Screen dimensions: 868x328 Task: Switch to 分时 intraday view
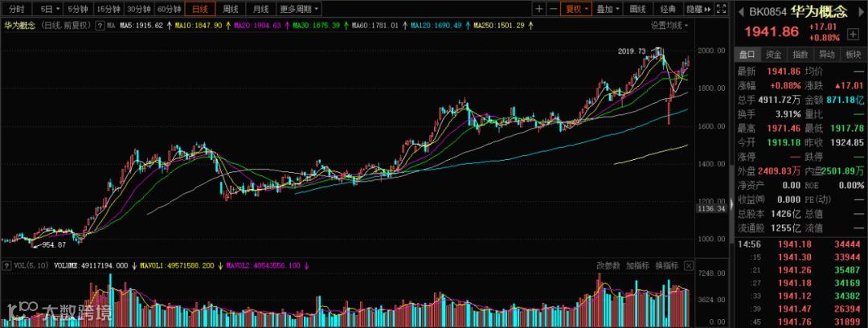pos(17,9)
